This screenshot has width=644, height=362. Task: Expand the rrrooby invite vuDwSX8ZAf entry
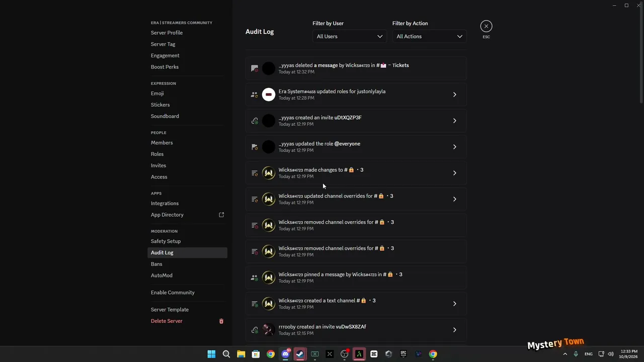[x=454, y=330]
